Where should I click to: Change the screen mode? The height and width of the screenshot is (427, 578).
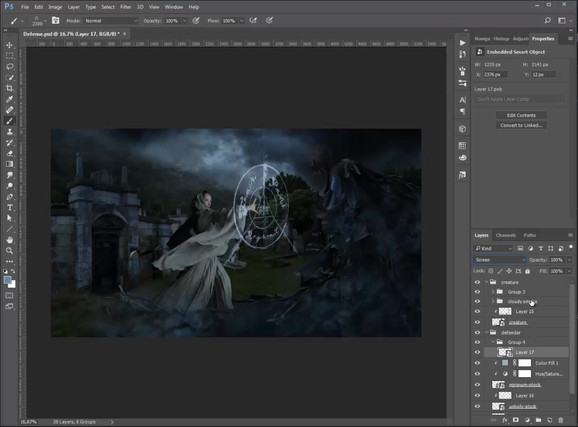point(10,306)
